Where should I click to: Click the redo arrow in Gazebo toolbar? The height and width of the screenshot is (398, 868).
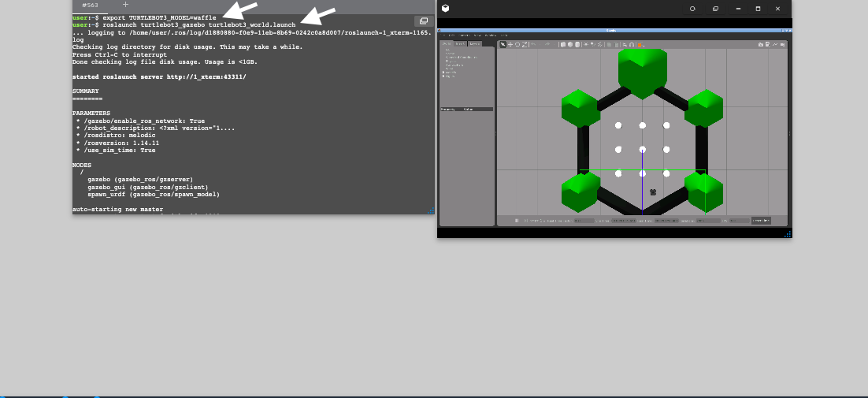547,44
